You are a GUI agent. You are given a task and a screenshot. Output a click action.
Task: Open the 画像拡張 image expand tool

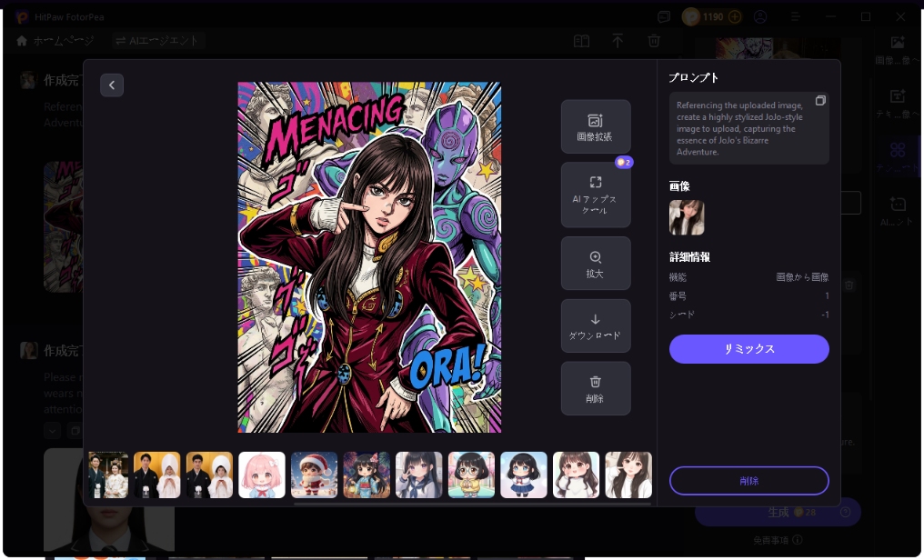pyautogui.click(x=595, y=126)
